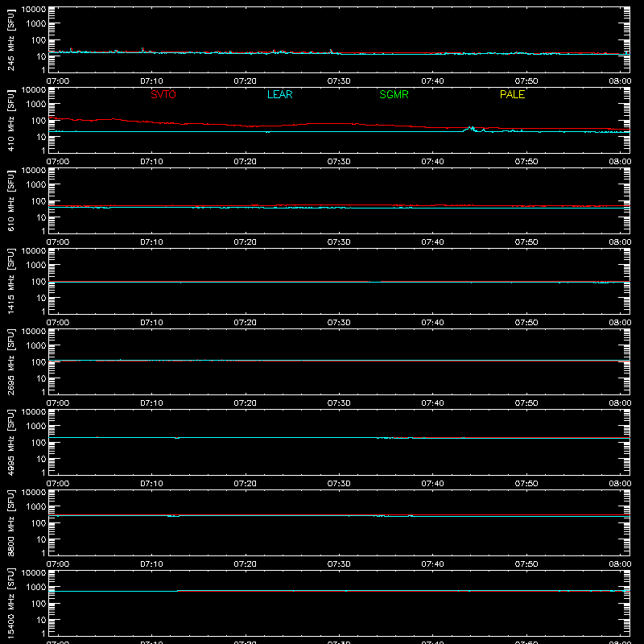The image size is (644, 644).
Task: Click the cyan LEAR legend label
Action: click(279, 94)
